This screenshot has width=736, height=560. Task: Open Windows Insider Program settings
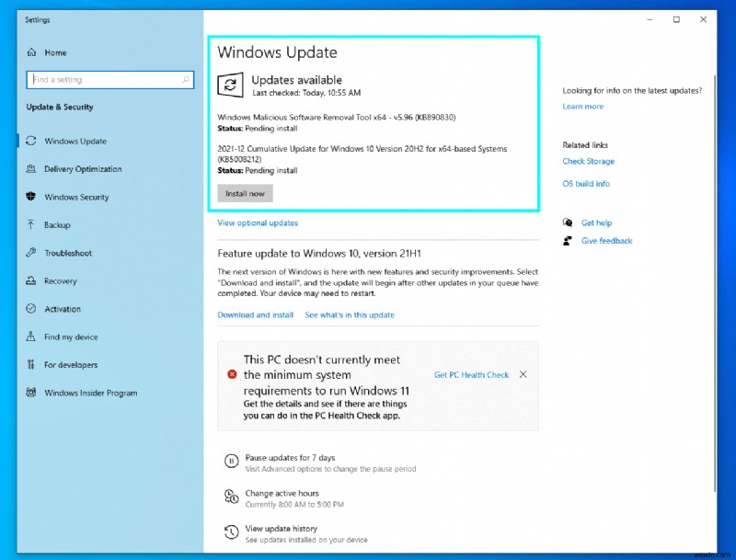click(x=31, y=393)
